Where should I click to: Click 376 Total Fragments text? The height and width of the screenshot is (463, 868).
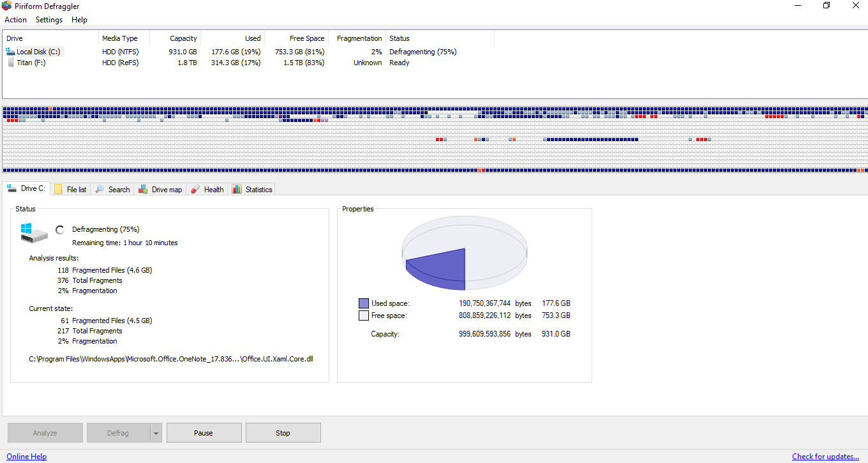tap(89, 280)
